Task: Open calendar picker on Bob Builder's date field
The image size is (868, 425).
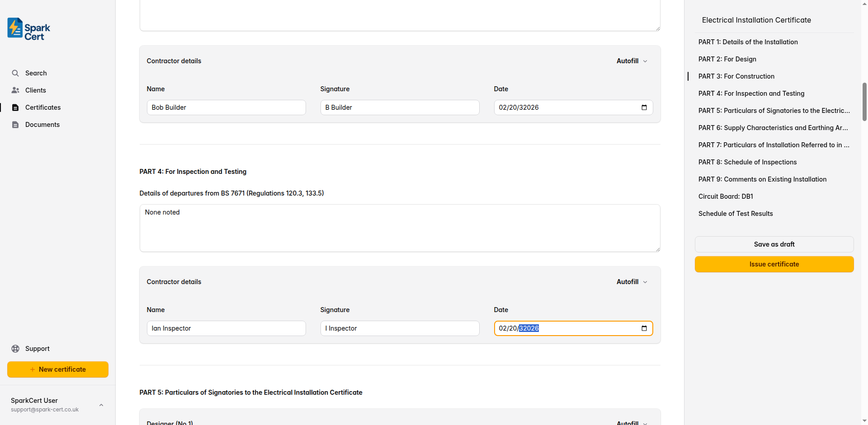Action: 644,107
